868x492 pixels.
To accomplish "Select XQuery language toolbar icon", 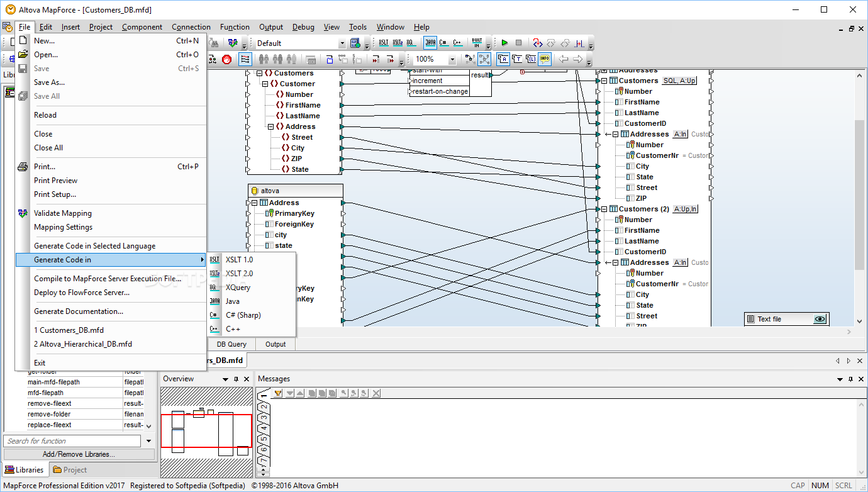I will (x=410, y=43).
